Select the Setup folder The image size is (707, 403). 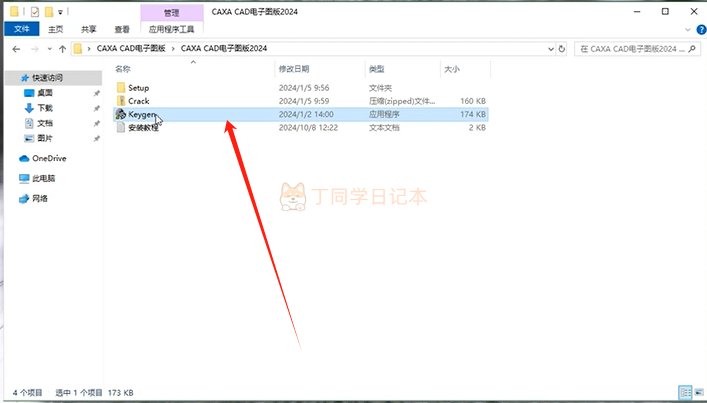138,88
